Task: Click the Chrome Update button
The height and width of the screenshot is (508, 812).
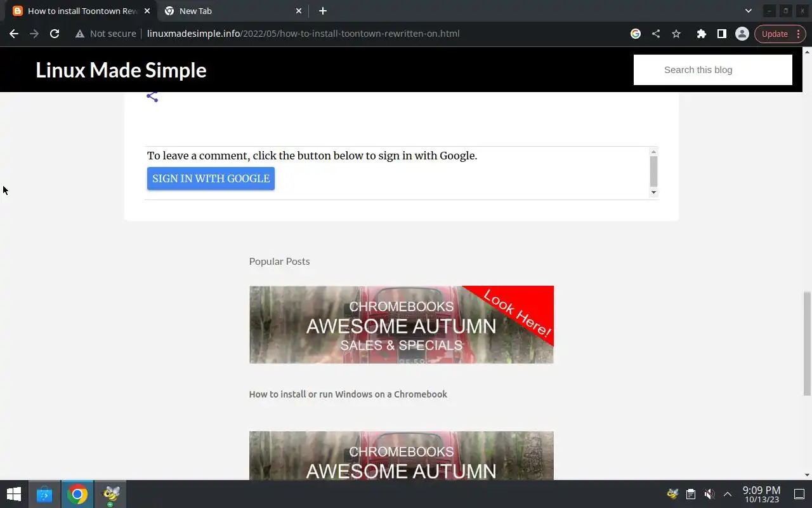Action: point(780,34)
